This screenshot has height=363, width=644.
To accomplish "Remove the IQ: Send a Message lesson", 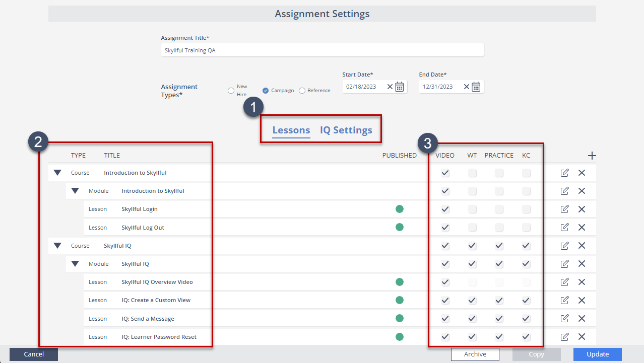I will 582,318.
